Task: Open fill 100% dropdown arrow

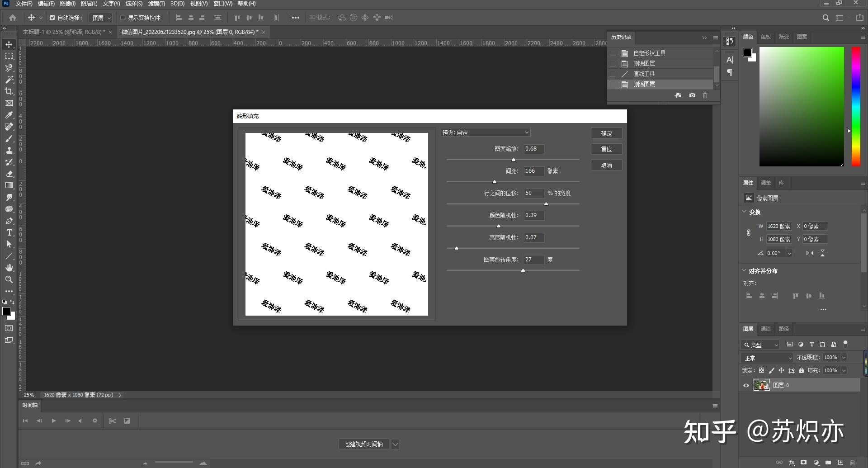Action: click(x=844, y=370)
